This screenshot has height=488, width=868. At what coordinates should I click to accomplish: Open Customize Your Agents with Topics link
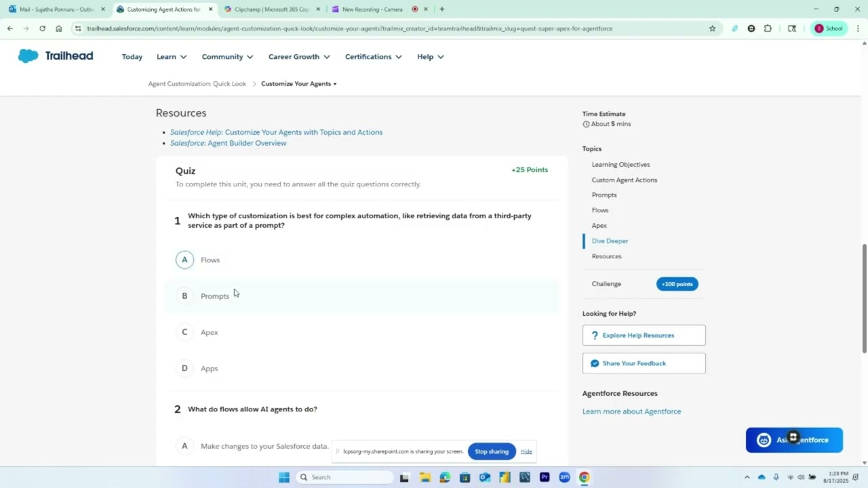coord(276,132)
